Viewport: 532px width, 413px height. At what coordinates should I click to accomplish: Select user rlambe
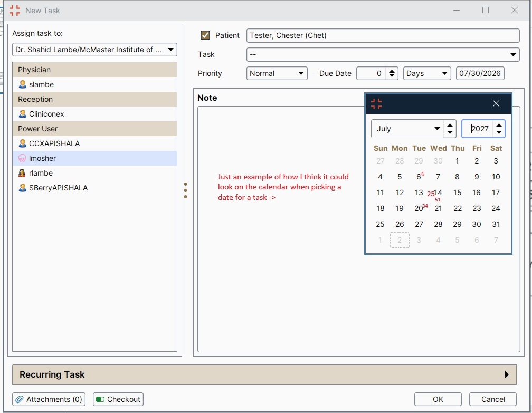pyautogui.click(x=94, y=173)
